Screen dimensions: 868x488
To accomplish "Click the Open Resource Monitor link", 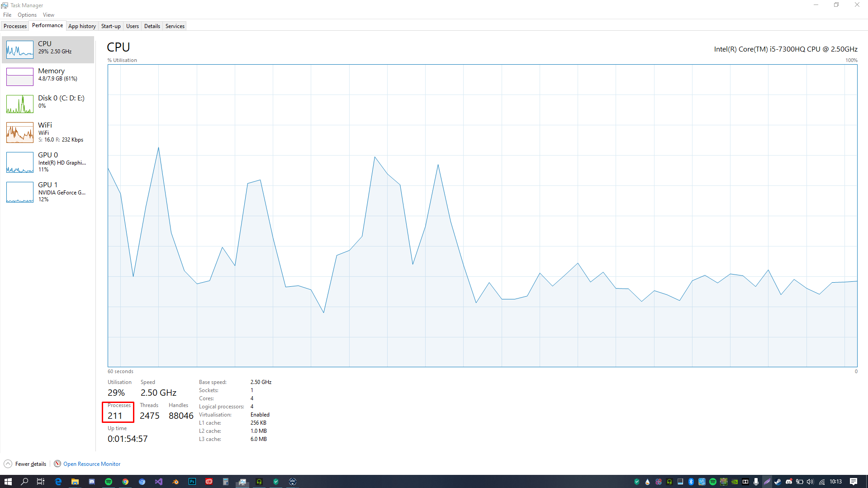I will click(x=92, y=464).
